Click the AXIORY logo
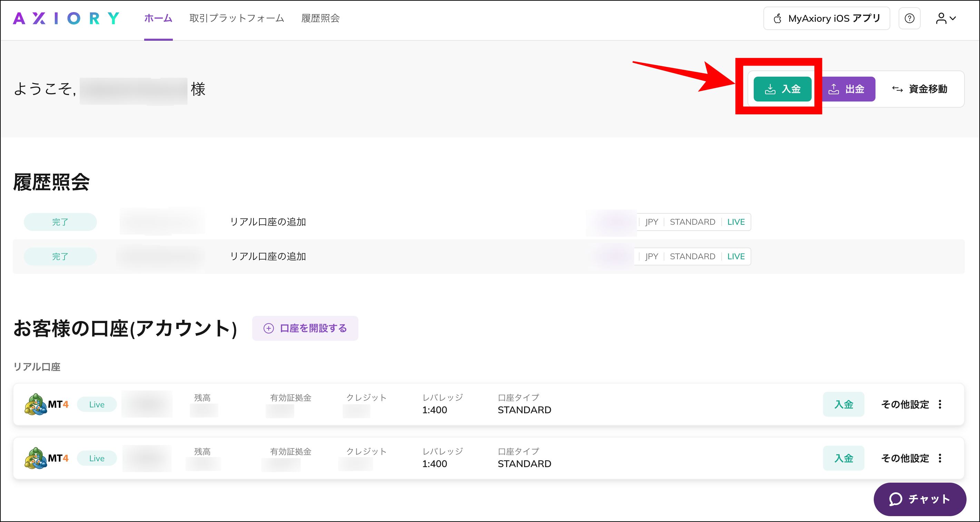This screenshot has width=980, height=522. pyautogui.click(x=66, y=18)
